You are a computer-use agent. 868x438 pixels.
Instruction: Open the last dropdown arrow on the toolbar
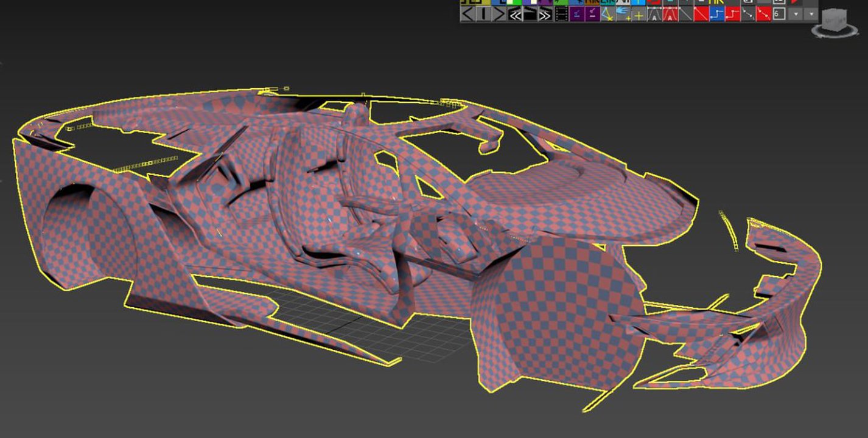pos(811,14)
